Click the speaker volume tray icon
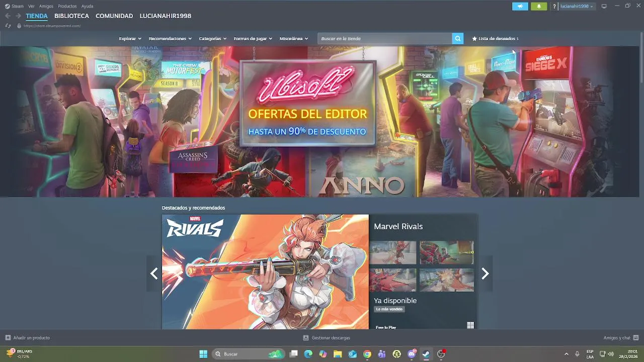Image resolution: width=644 pixels, height=362 pixels. (x=611, y=354)
